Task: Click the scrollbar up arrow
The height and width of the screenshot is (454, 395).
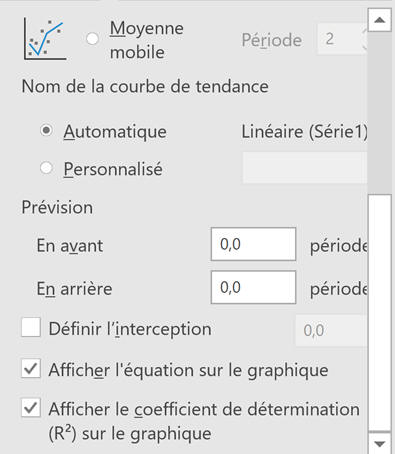Action: tap(379, 20)
